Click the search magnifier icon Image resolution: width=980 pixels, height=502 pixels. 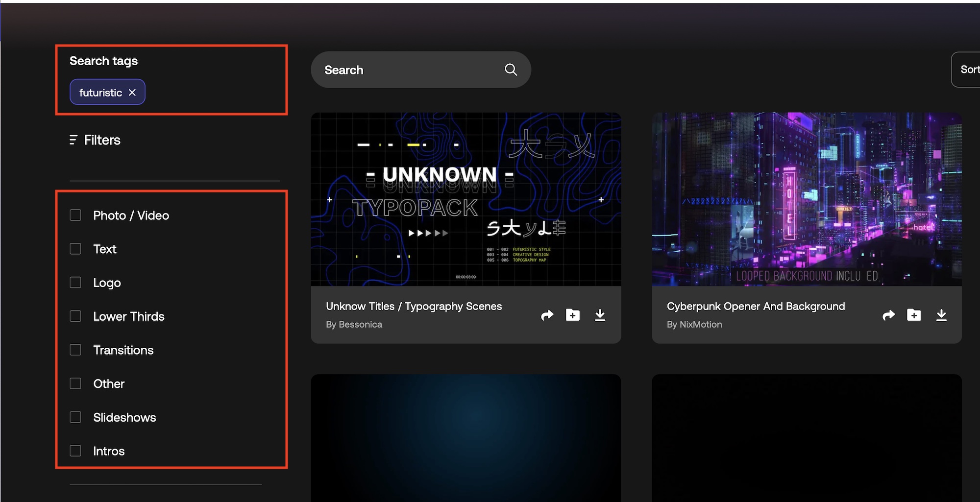pos(511,70)
